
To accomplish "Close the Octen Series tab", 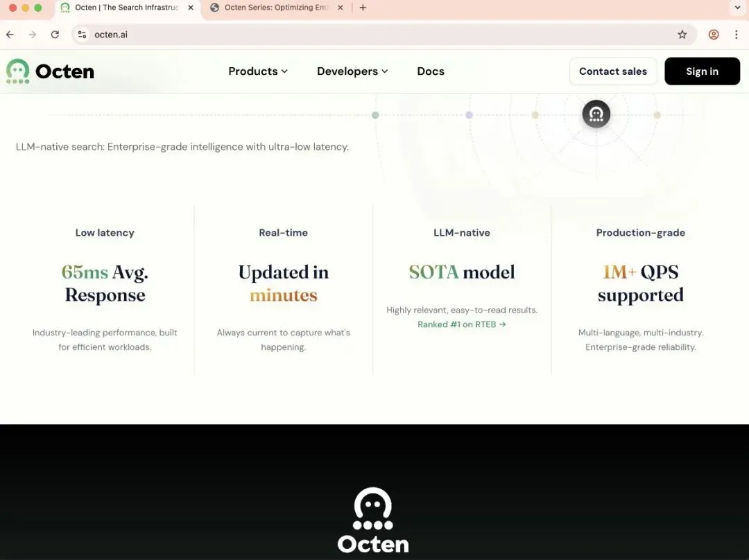I will point(340,8).
